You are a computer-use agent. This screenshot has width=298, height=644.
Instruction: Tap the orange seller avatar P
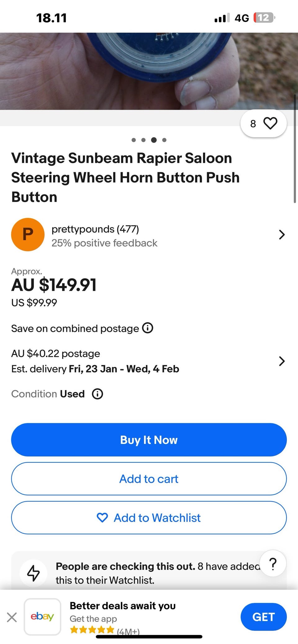(x=28, y=234)
